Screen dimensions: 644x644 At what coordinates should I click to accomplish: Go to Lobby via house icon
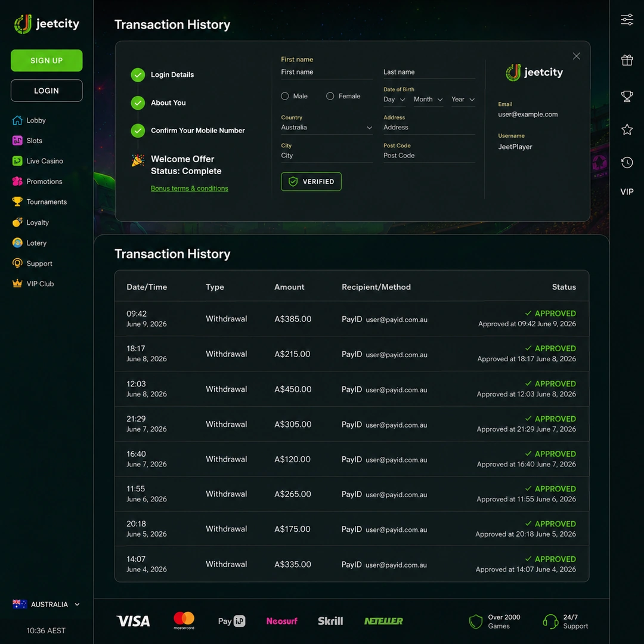pyautogui.click(x=17, y=120)
